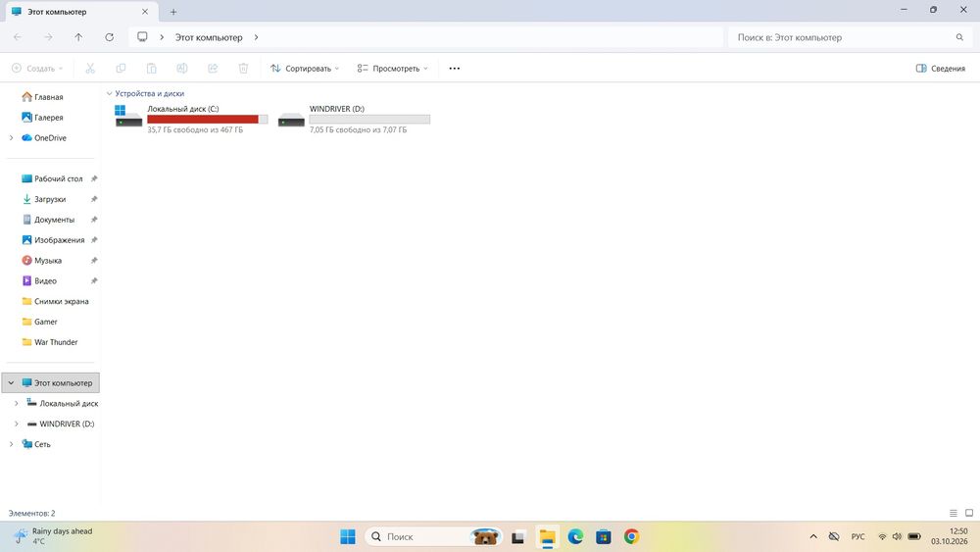Expand the OneDrive tree node
Viewport: 980px width, 552px height.
click(11, 138)
